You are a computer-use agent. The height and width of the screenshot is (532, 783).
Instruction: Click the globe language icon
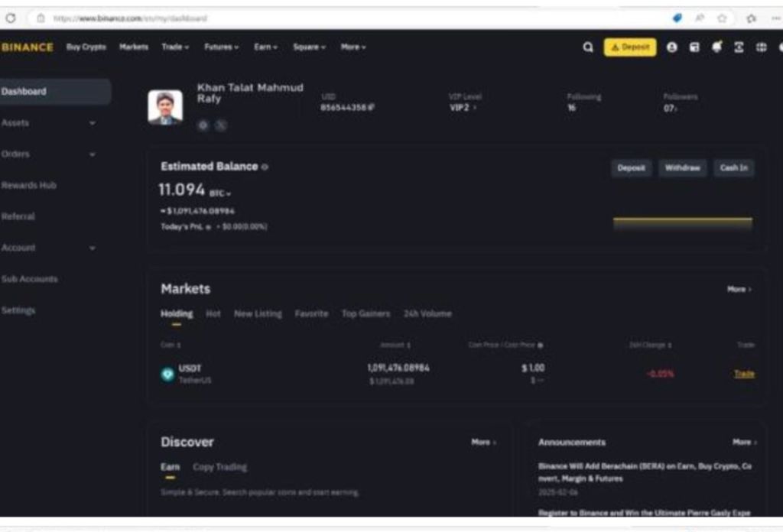pos(761,47)
